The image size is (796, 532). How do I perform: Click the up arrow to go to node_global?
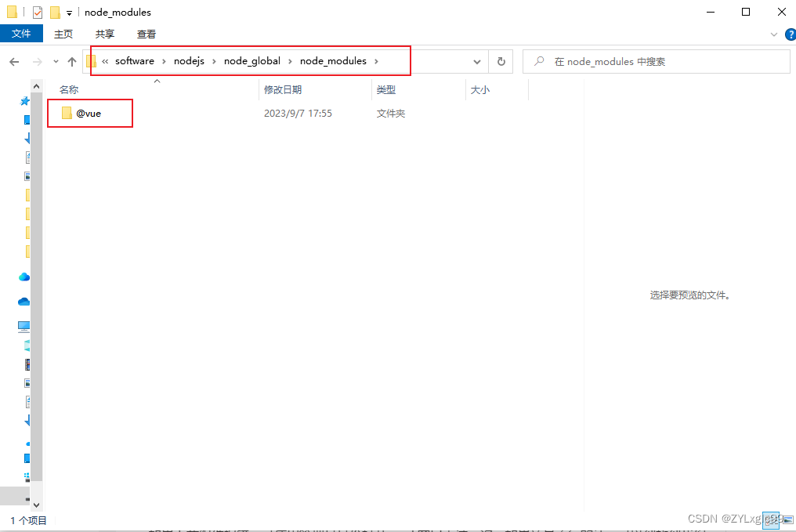pyautogui.click(x=71, y=60)
